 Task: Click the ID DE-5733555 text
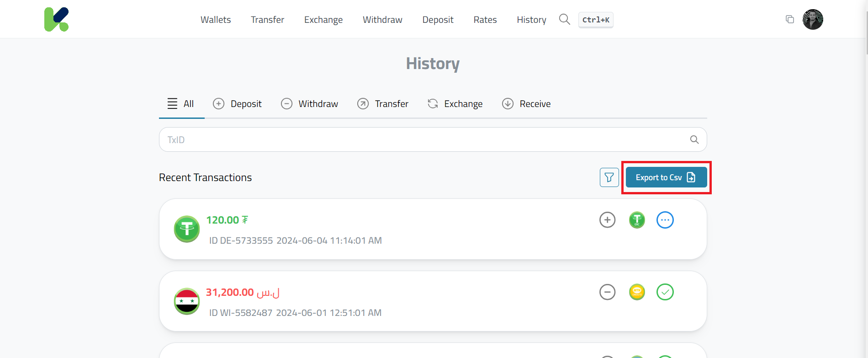[x=241, y=240]
